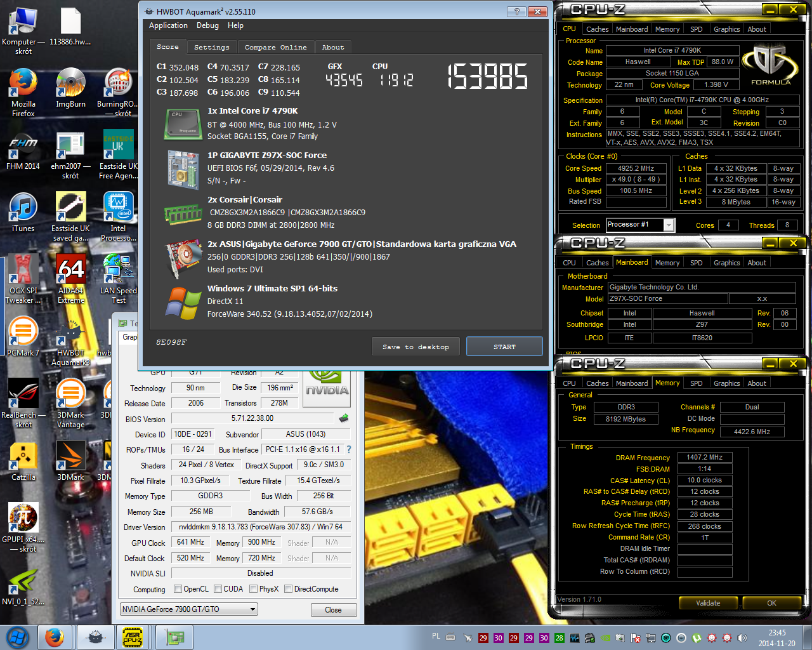812x650 pixels.
Task: Click the GPU-Z Driver Version field
Action: 261,527
